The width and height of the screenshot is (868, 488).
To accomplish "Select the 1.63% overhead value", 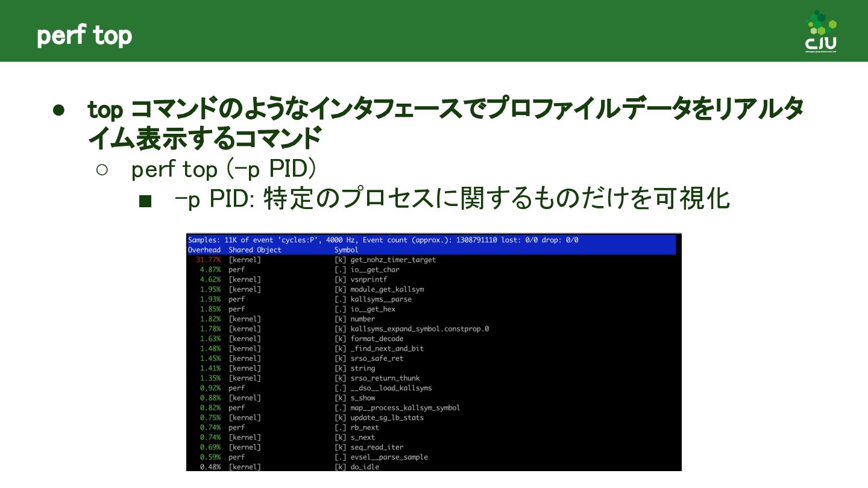I will [x=210, y=339].
